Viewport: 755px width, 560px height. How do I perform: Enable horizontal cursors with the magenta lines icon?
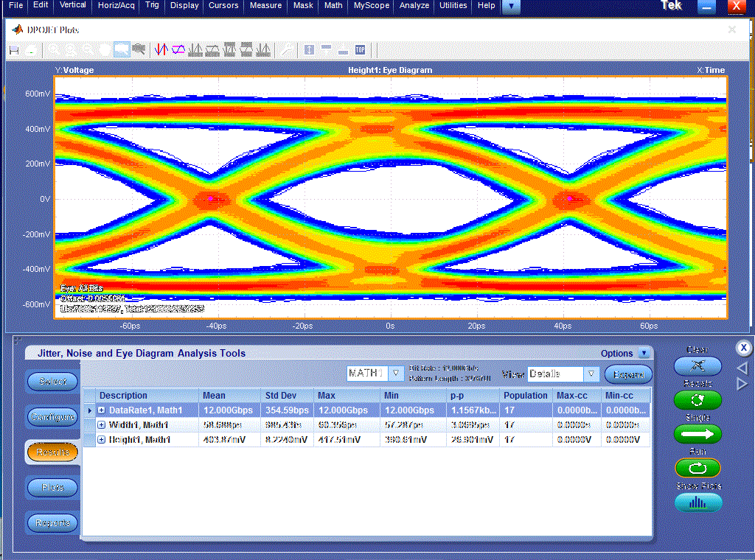[x=178, y=49]
